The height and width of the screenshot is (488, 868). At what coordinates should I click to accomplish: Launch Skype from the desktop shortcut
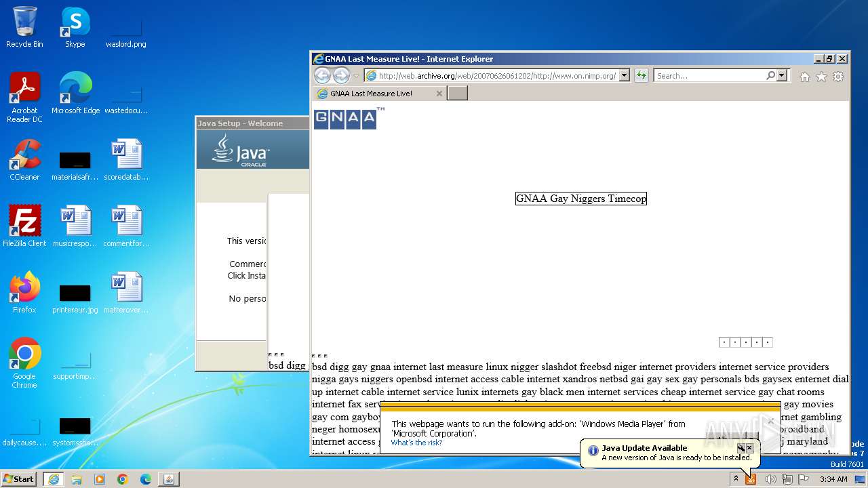pyautogui.click(x=75, y=27)
